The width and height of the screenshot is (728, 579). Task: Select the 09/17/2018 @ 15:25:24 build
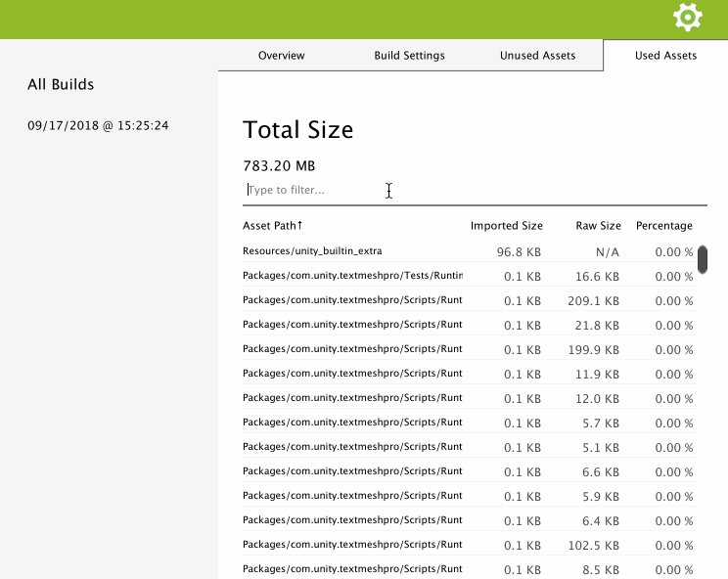pyautogui.click(x=98, y=126)
